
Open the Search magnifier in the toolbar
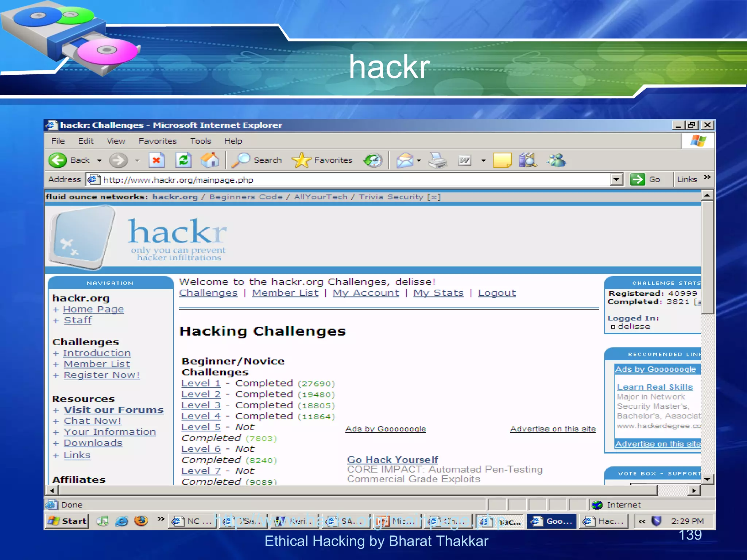click(x=241, y=160)
